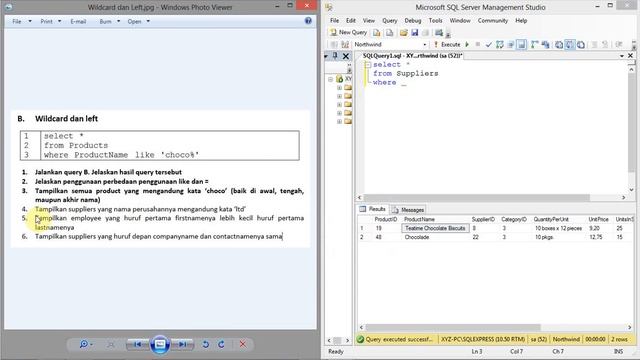This screenshot has width=640, height=360.
Task: Expand the topmost folder under the server node
Action: (x=339, y=88)
